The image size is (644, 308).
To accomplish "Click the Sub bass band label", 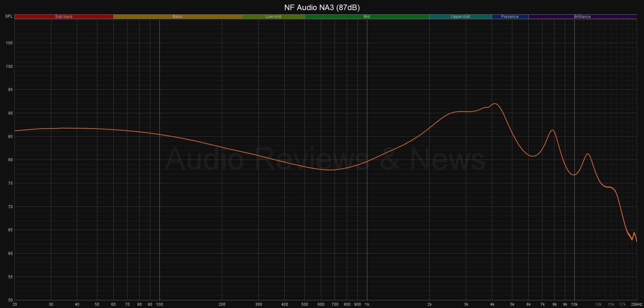I will pos(64,17).
